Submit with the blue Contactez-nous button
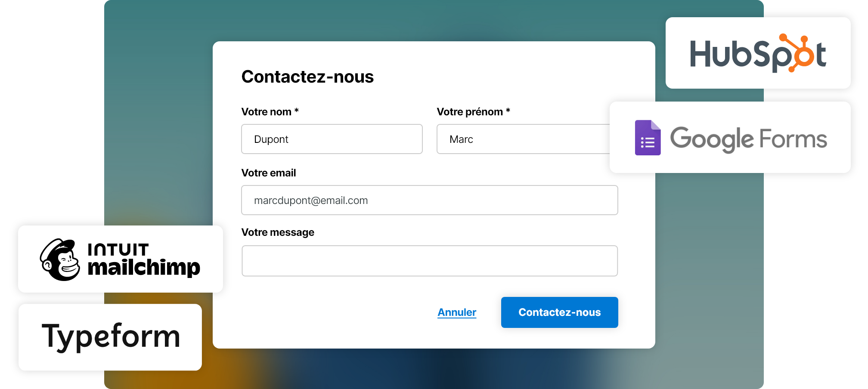Viewport: 868px width, 389px height. pyautogui.click(x=559, y=312)
